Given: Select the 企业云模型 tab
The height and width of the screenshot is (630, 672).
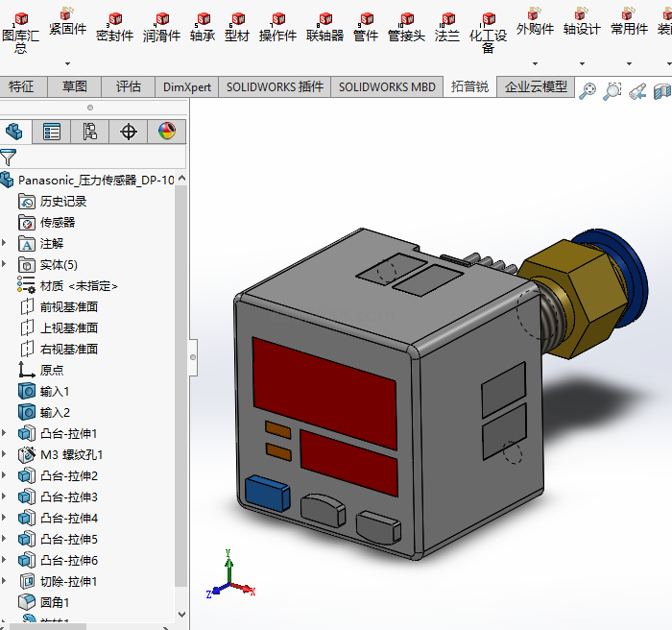Looking at the screenshot, I should 536,86.
